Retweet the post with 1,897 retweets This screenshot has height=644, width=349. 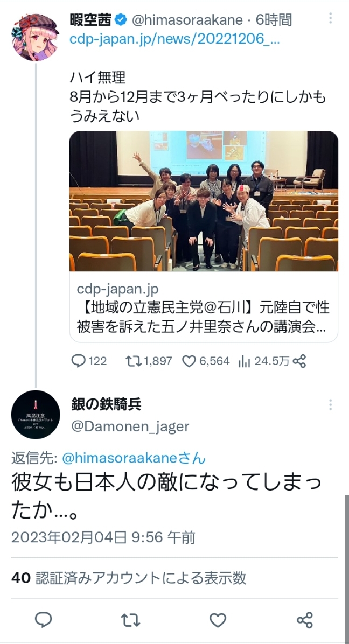tap(149, 361)
